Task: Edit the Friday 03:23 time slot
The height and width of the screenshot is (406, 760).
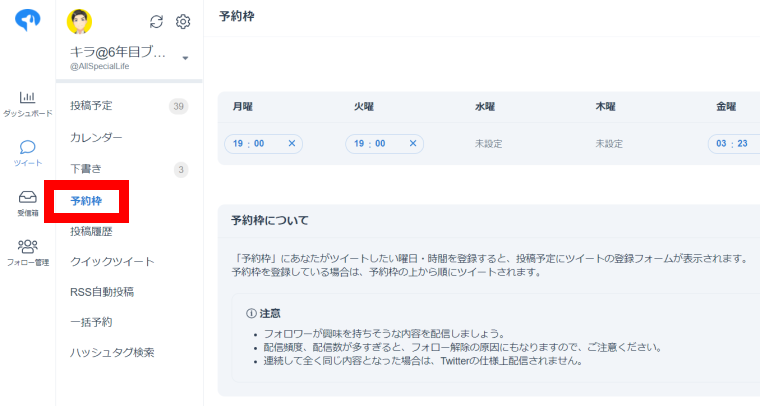Action: [733, 144]
